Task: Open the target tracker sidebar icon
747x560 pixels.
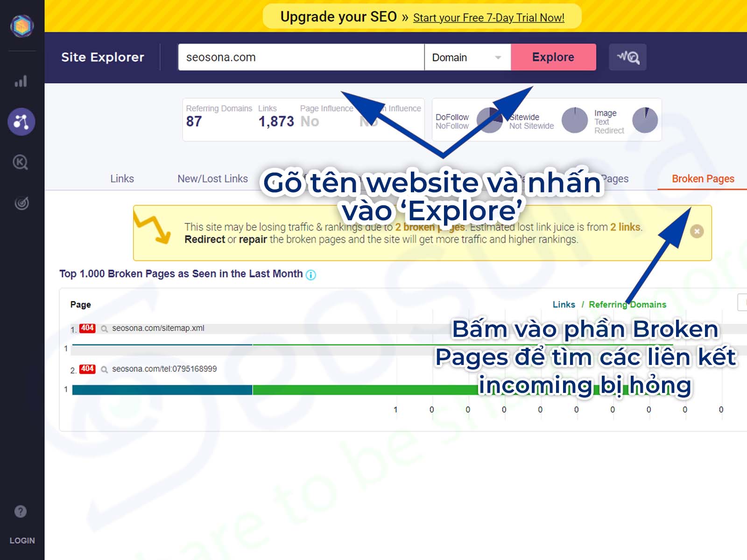Action: [x=21, y=203]
